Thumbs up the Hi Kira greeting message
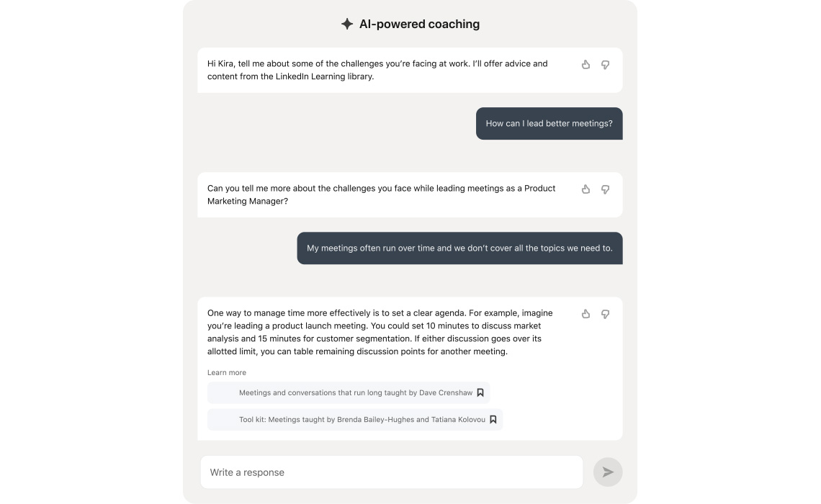 (586, 64)
